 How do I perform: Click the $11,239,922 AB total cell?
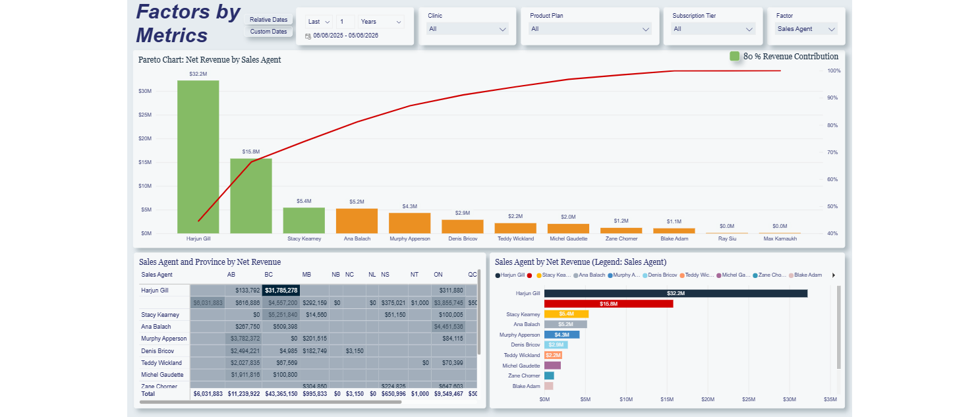coord(243,394)
